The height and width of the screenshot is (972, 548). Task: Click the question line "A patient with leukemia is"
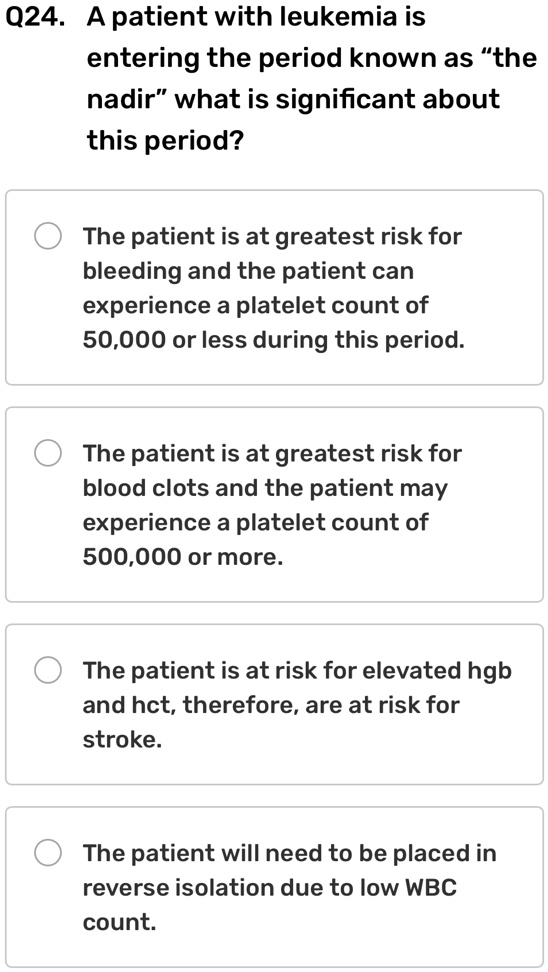[256, 17]
